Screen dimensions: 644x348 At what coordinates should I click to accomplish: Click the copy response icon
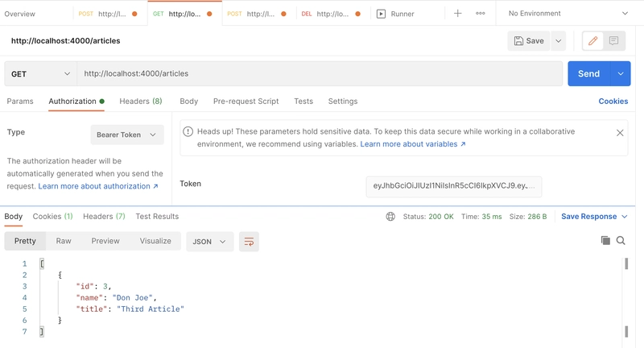click(605, 241)
